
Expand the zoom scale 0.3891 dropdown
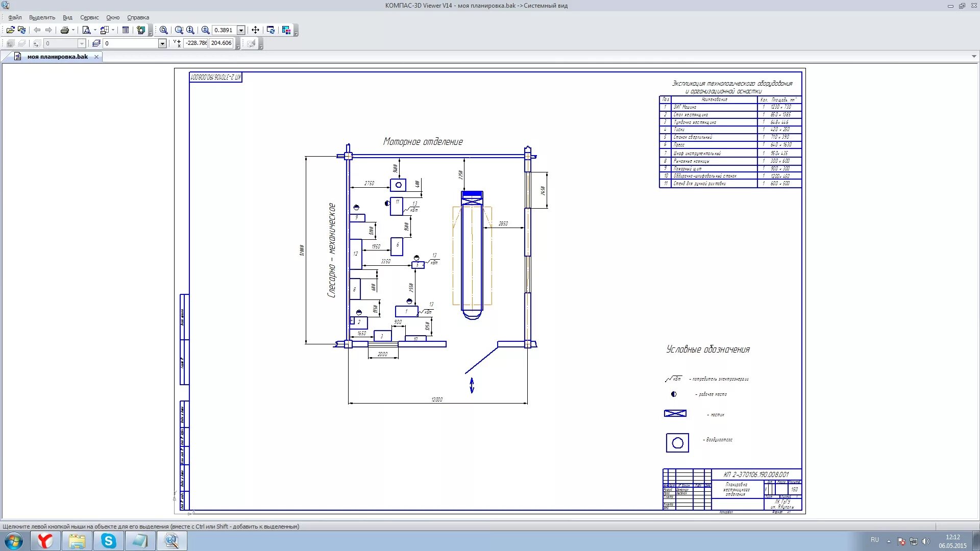point(241,30)
